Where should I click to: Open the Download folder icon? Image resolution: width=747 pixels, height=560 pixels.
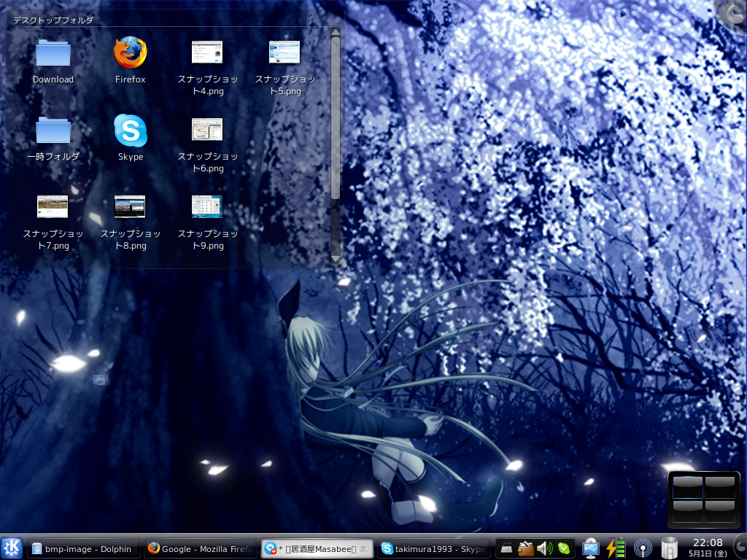click(x=53, y=52)
